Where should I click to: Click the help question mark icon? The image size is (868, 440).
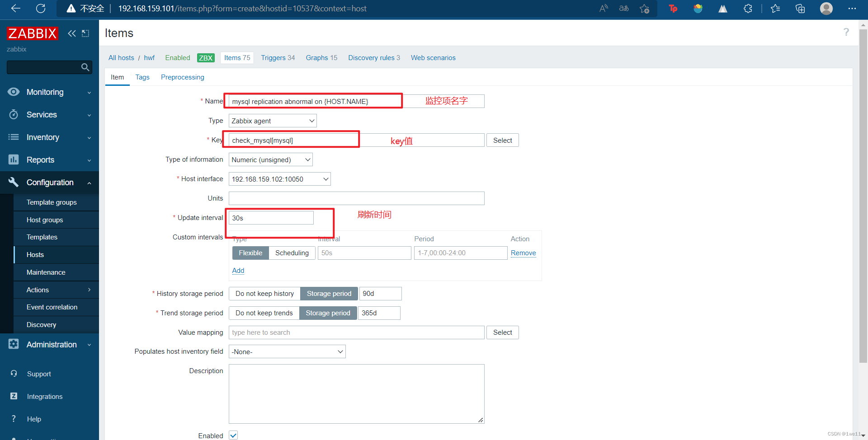tap(846, 32)
